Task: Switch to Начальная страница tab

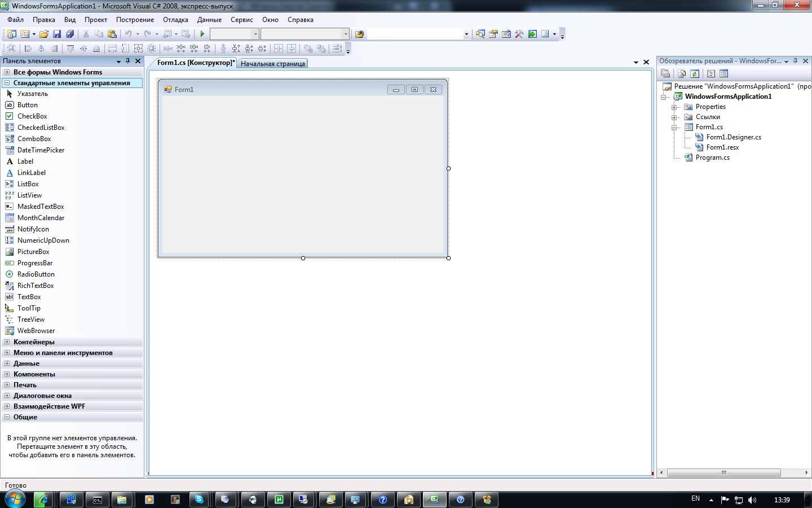Action: tap(272, 64)
